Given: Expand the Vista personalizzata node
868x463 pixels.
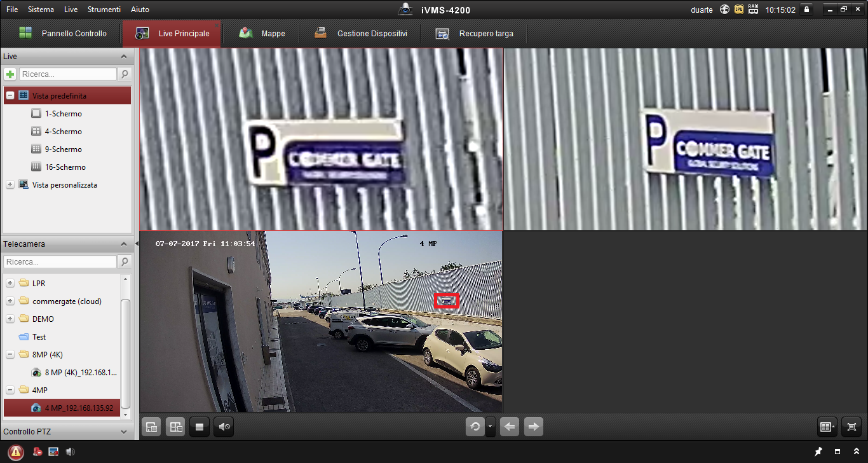Looking at the screenshot, I should pyautogui.click(x=10, y=184).
